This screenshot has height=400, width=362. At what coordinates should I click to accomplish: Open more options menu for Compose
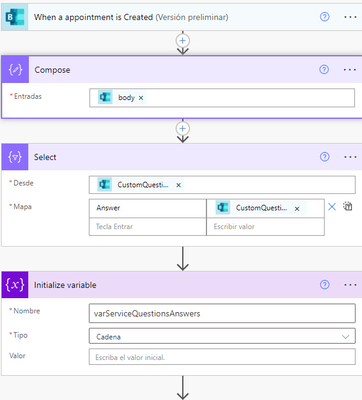(x=350, y=70)
